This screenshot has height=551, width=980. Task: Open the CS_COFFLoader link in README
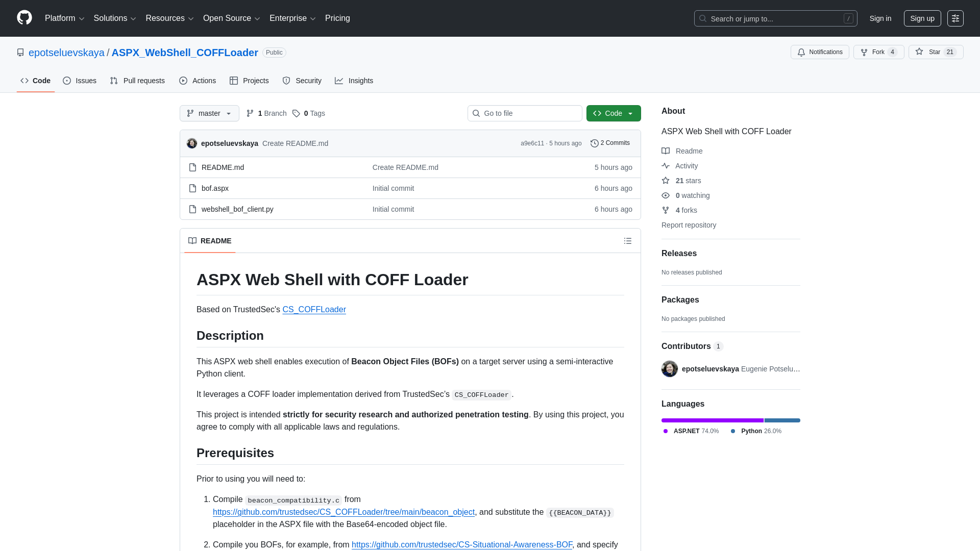[x=314, y=309]
